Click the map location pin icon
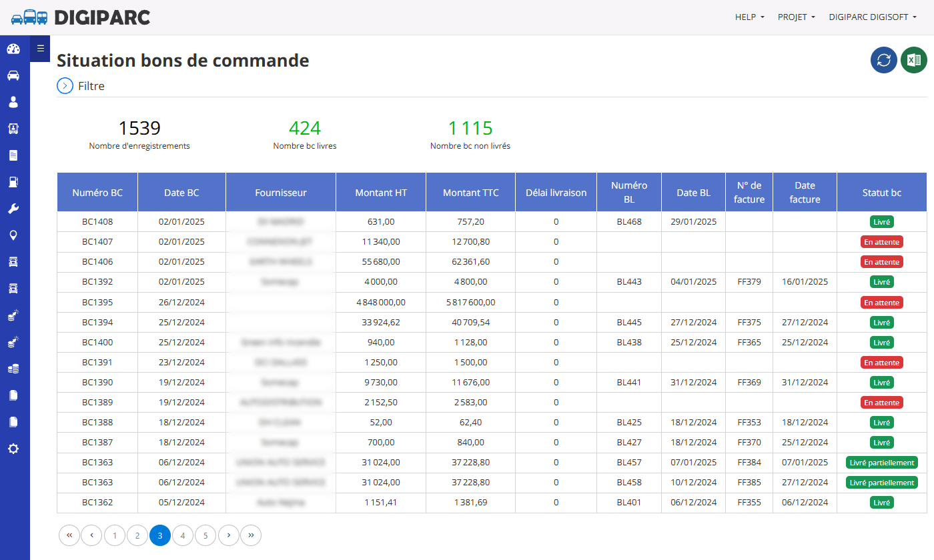Image resolution: width=934 pixels, height=560 pixels. [13, 235]
